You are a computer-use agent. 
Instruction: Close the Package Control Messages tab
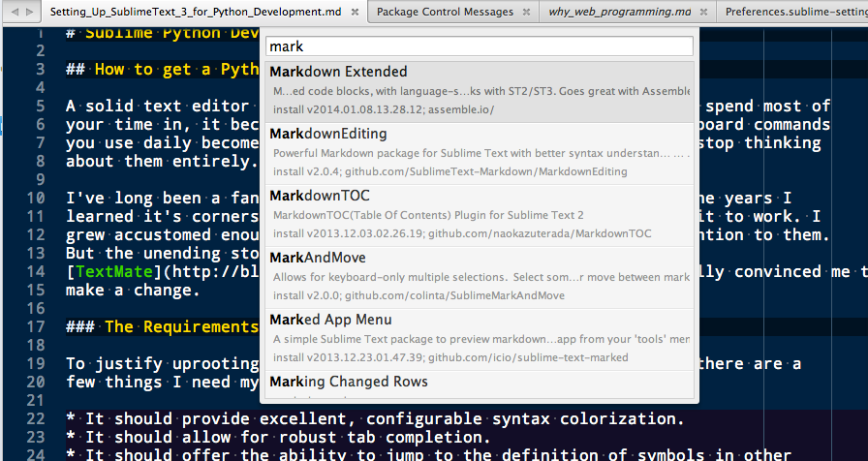tap(526, 12)
